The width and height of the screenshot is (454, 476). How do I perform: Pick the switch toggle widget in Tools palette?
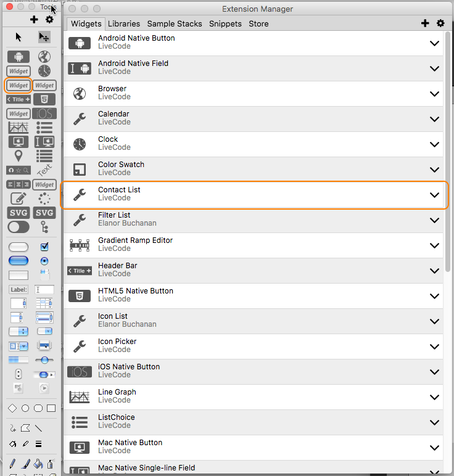tap(19, 227)
